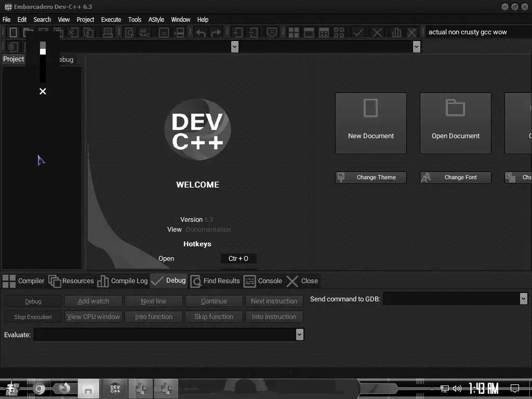Screen dimensions: 532x399
Task: Open the Execute menu
Action: tap(111, 20)
